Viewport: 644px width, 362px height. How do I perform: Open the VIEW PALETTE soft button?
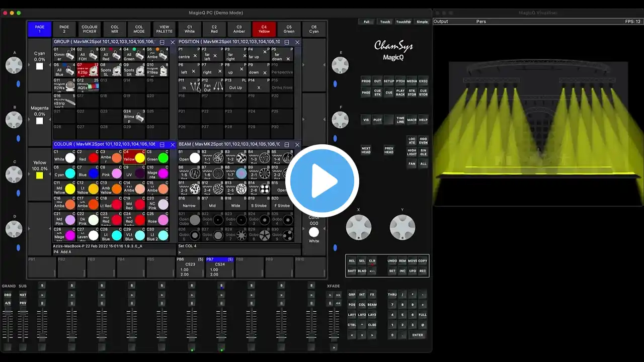[x=165, y=29]
